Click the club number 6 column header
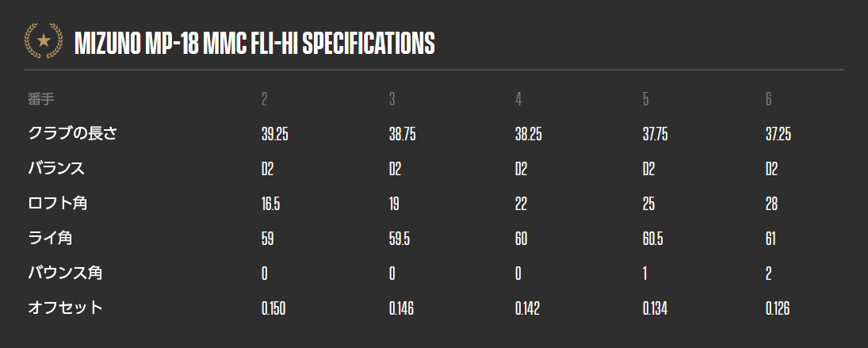The width and height of the screenshot is (868, 348). (x=769, y=100)
